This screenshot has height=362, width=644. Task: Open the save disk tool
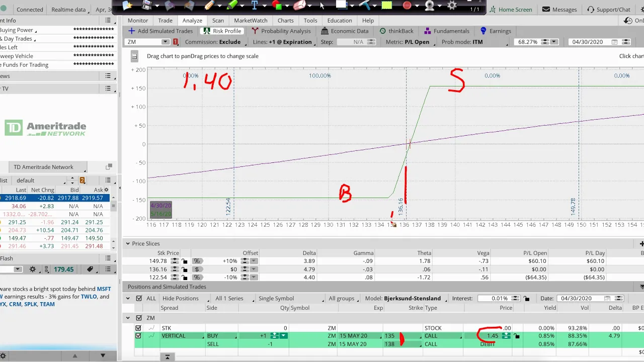(147, 6)
